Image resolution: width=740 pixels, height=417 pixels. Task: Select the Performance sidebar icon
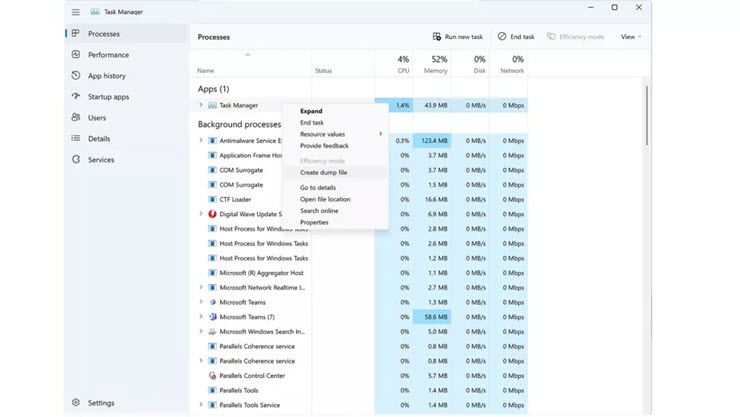pyautogui.click(x=76, y=55)
